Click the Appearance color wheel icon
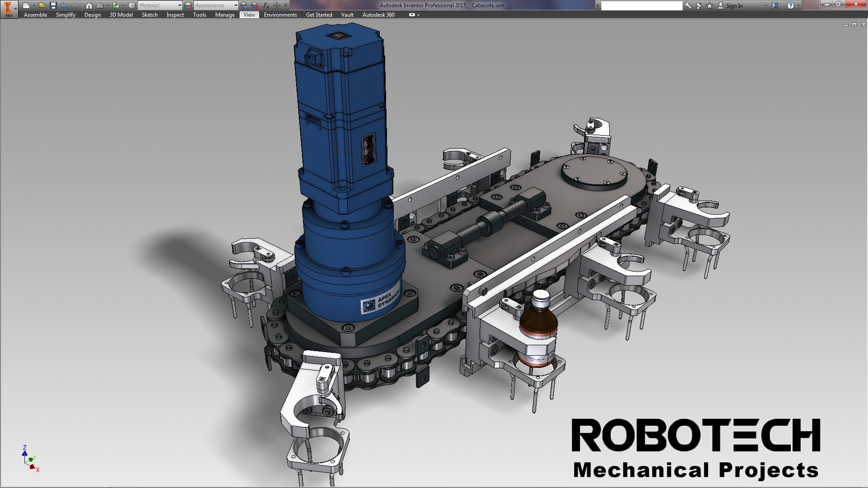The height and width of the screenshot is (488, 868). tap(188, 5)
